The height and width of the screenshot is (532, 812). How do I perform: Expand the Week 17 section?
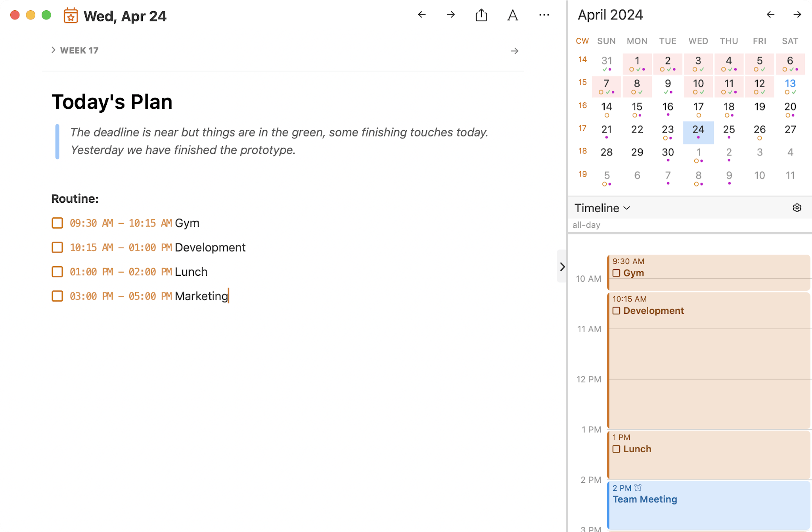click(x=54, y=50)
